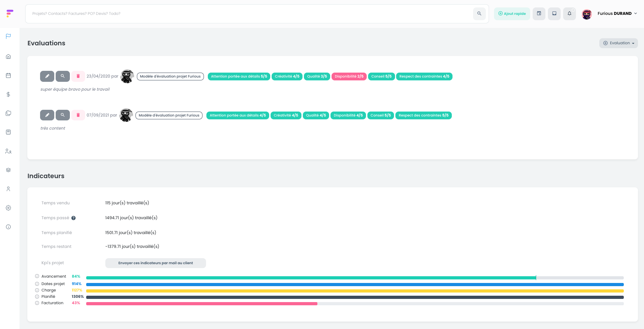Click the Créativité 4/5 badge in 2020 row
This screenshot has width=644, height=329.
coord(287,76)
